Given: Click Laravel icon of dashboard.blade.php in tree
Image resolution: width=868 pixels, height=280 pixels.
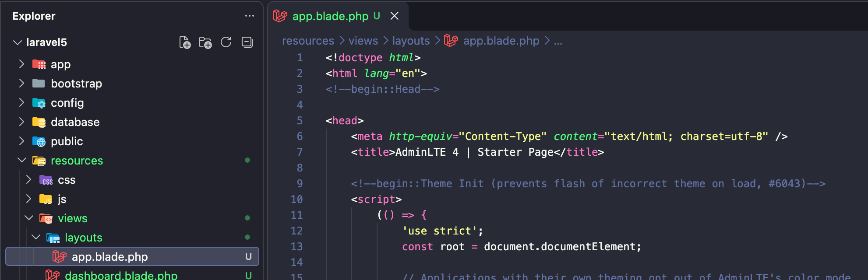Looking at the screenshot, I should point(53,275).
